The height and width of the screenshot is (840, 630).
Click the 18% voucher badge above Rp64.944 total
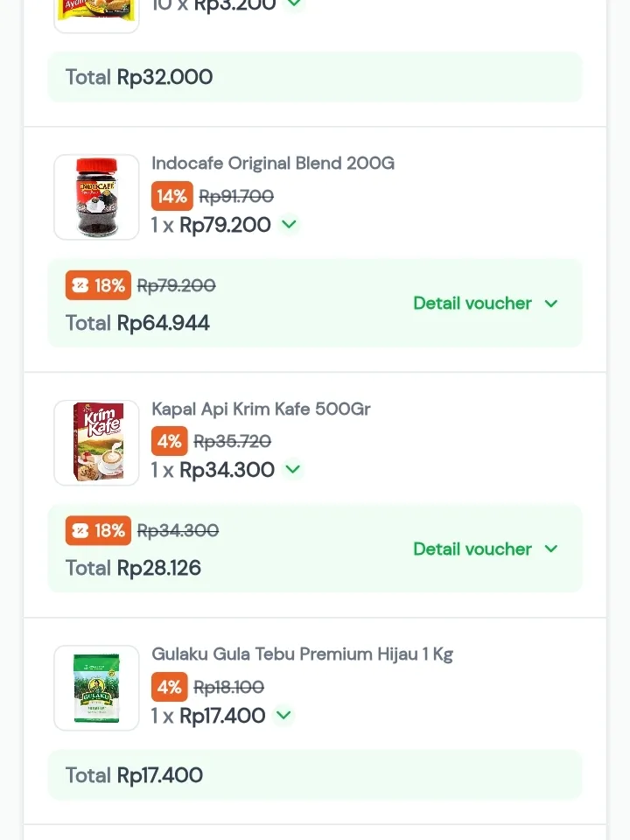click(98, 285)
